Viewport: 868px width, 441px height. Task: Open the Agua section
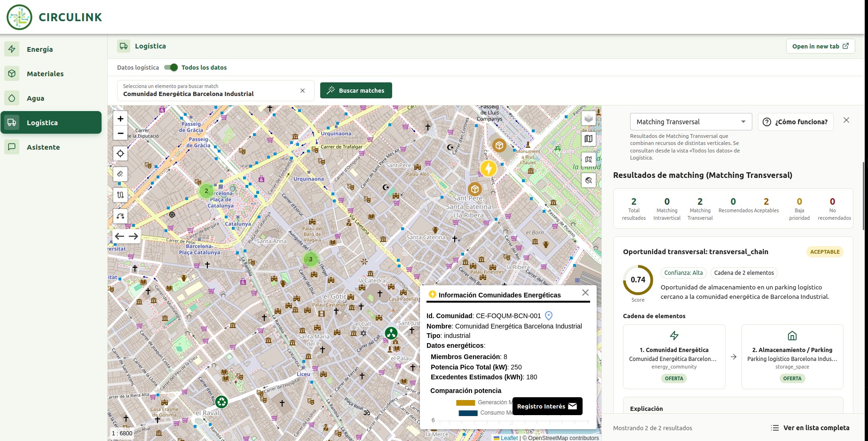point(51,98)
